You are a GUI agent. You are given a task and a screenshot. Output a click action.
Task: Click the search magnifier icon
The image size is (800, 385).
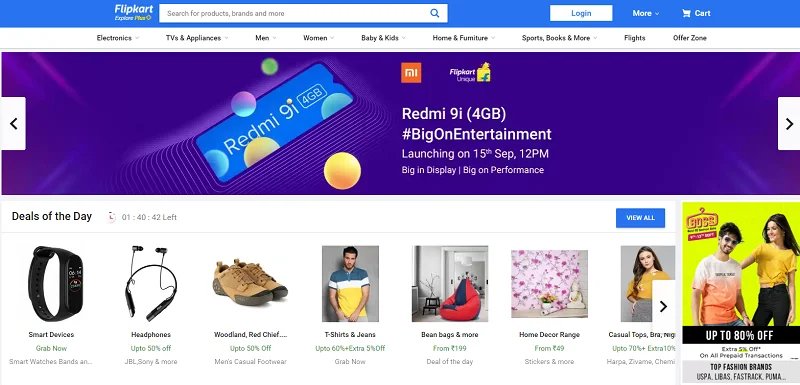click(x=434, y=13)
